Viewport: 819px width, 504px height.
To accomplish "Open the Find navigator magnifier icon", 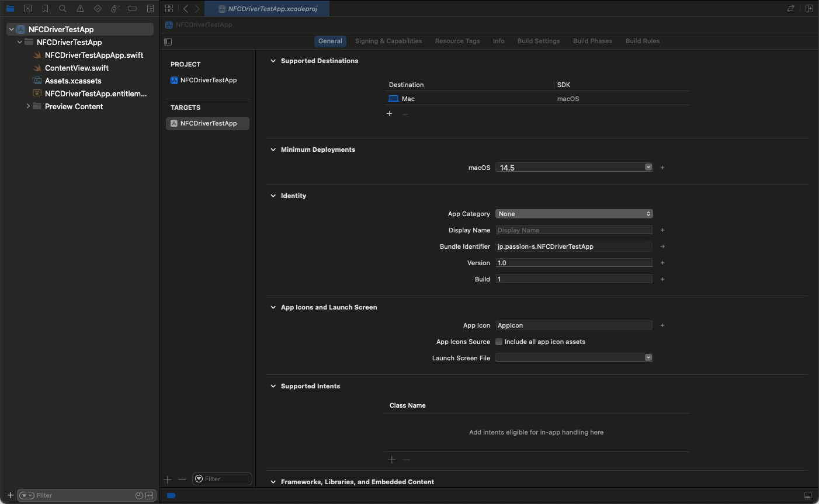I will (x=63, y=9).
